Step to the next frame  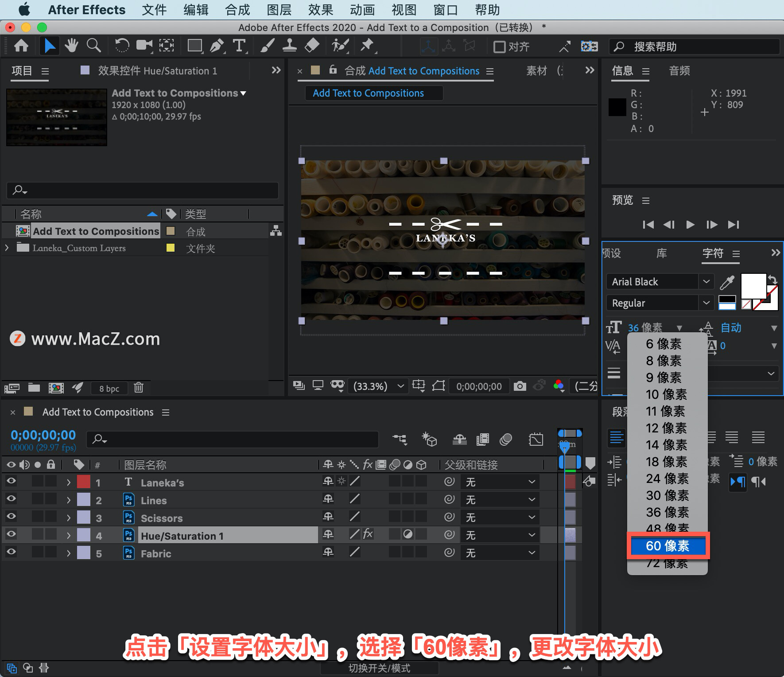712,225
